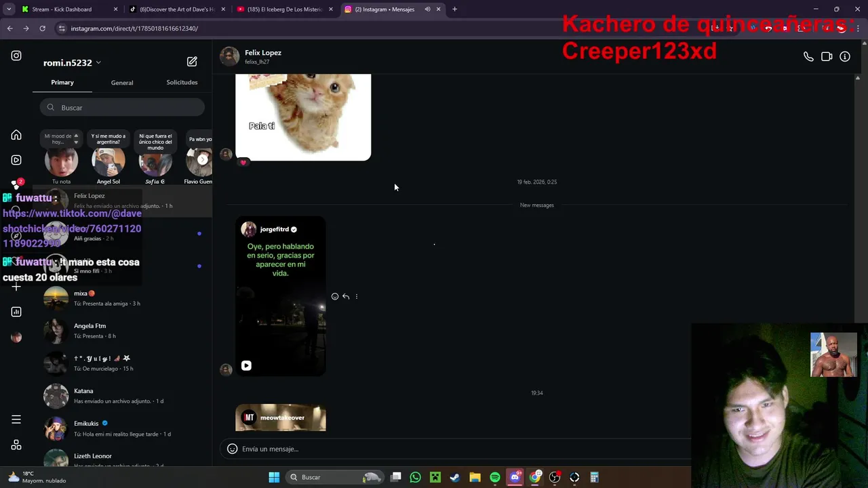Open mixa conversation in list

click(122, 298)
